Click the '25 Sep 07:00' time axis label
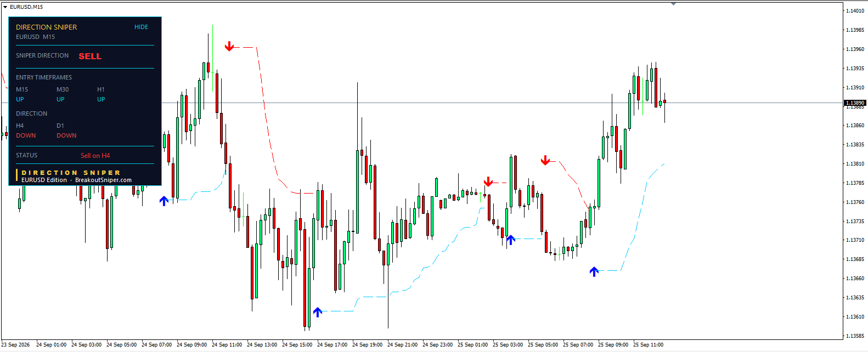This screenshot has height=352, width=868. (578, 345)
